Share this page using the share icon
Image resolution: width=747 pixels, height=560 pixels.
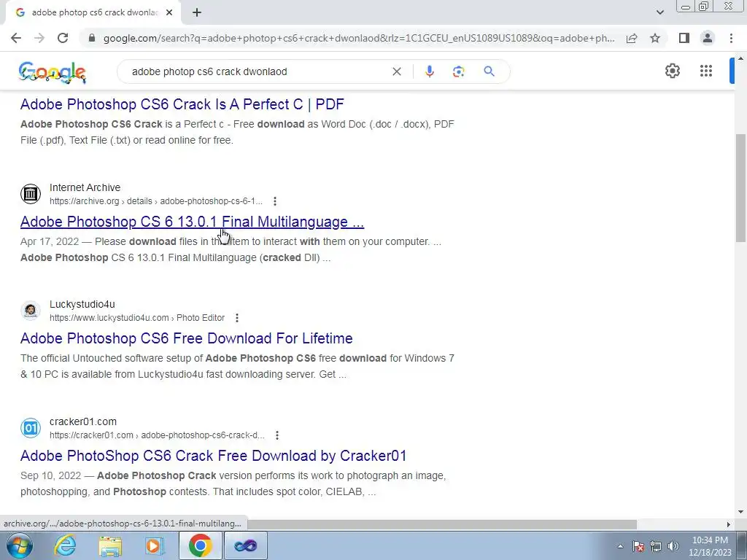pos(632,38)
